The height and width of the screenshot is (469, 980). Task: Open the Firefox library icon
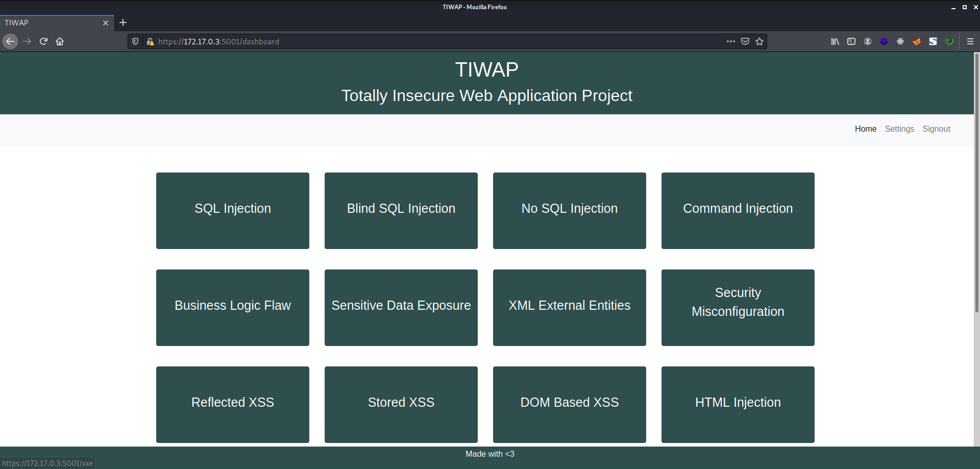[835, 41]
